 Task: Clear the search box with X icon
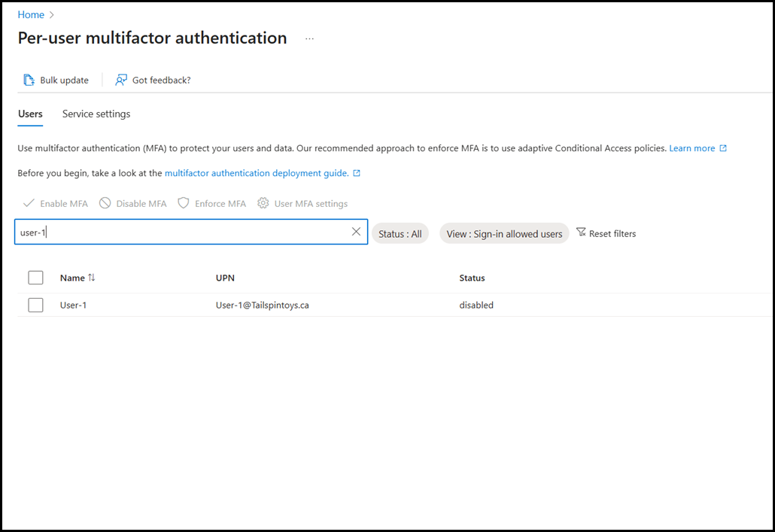357,232
